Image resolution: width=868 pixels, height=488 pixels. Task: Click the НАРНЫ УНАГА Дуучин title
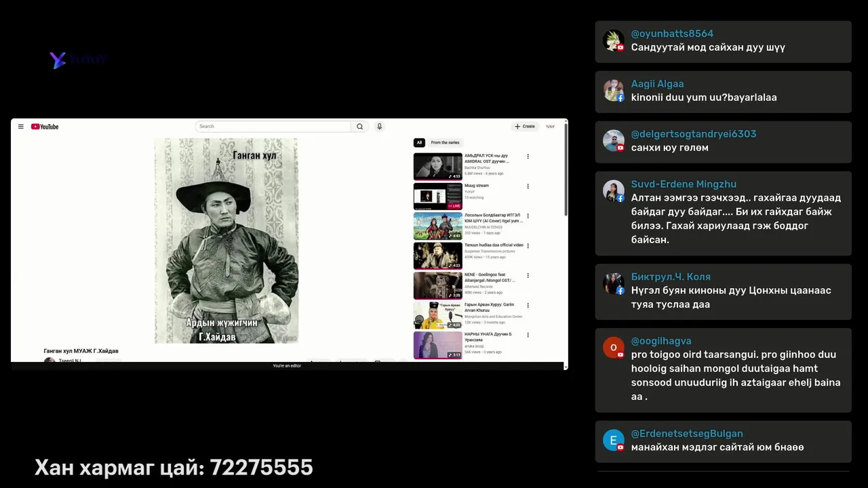[x=488, y=337]
